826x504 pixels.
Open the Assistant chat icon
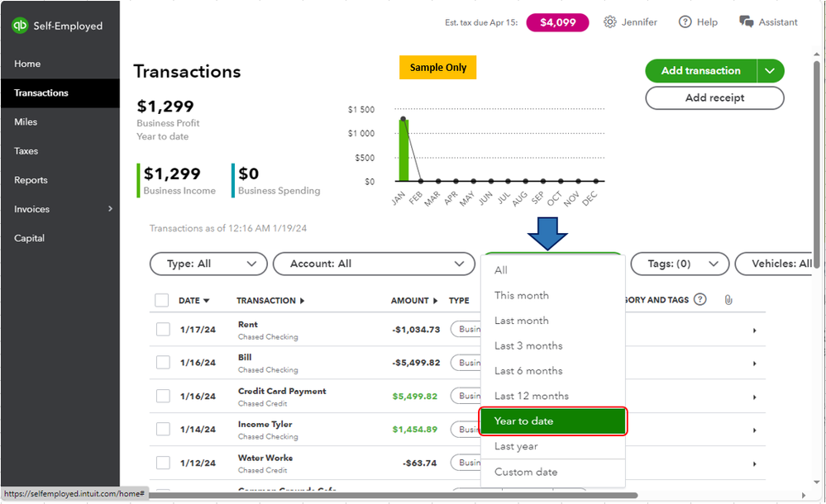(x=747, y=22)
